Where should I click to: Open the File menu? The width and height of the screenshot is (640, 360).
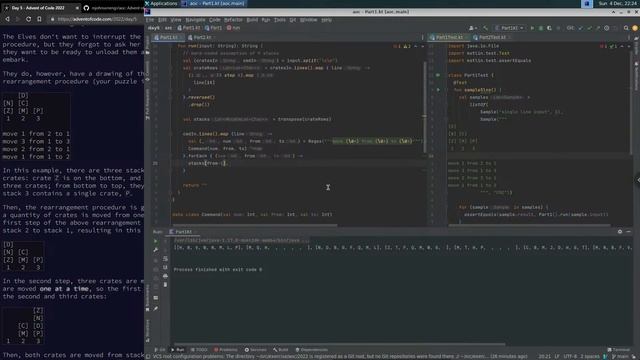click(150, 20)
